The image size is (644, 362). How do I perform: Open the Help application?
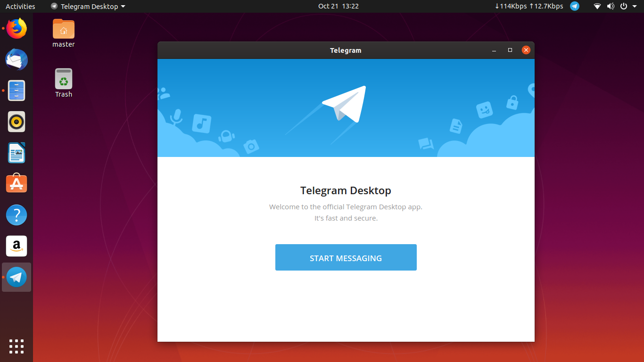[x=16, y=214]
